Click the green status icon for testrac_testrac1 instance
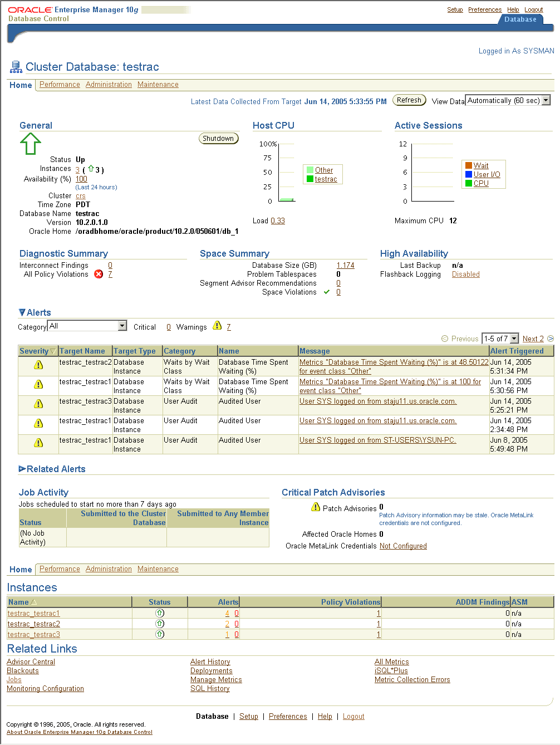 coord(160,612)
